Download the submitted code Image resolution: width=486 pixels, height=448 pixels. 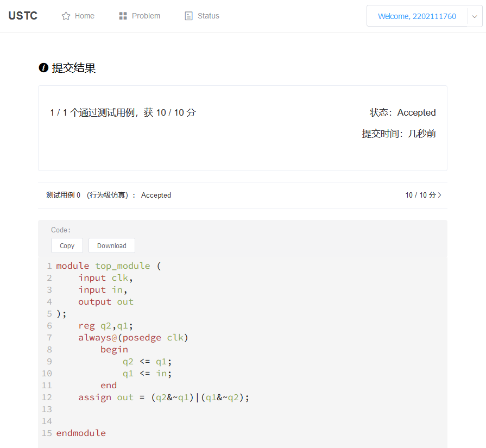click(x=111, y=245)
